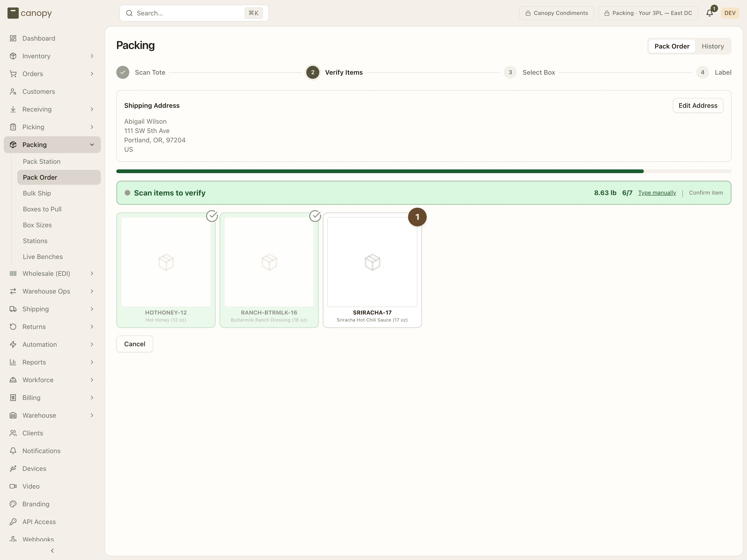Open Pack Station submenu item
747x560 pixels.
click(59, 161)
